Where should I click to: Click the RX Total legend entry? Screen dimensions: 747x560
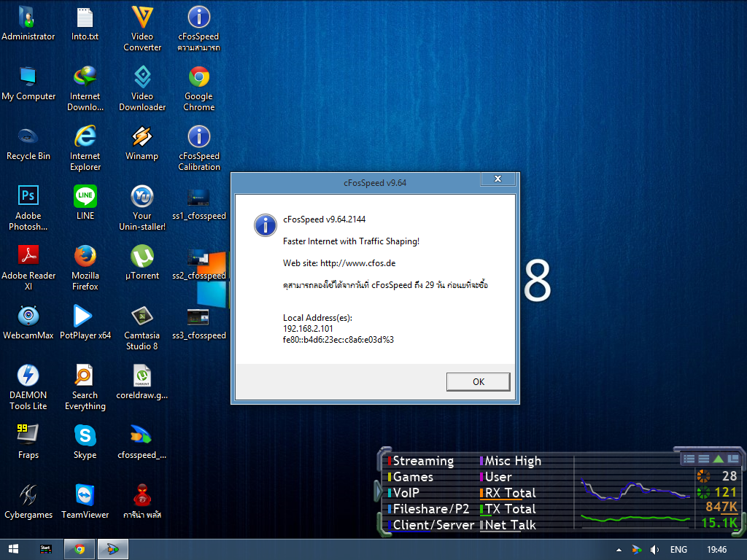coord(508,493)
